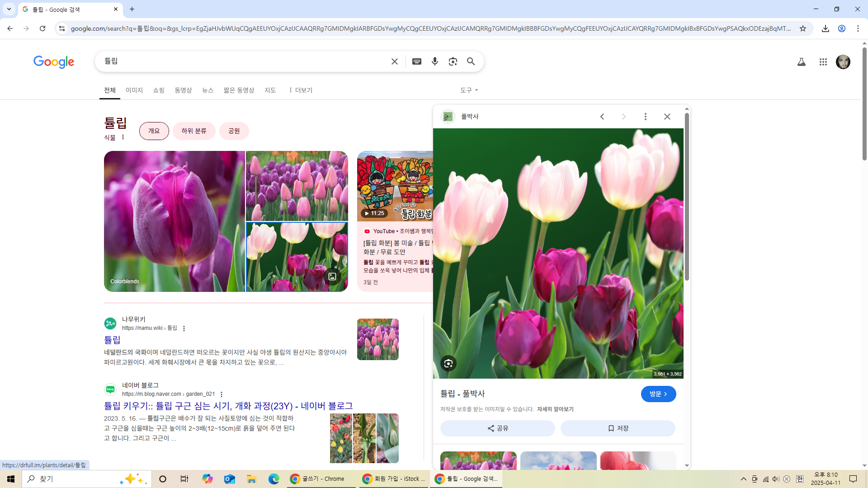Toggle the 개요 filter chip

(154, 131)
